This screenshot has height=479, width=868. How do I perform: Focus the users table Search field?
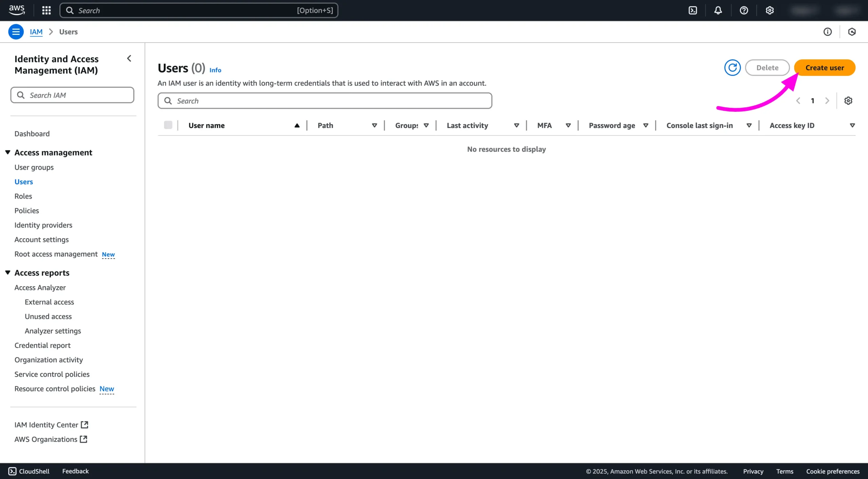(325, 101)
